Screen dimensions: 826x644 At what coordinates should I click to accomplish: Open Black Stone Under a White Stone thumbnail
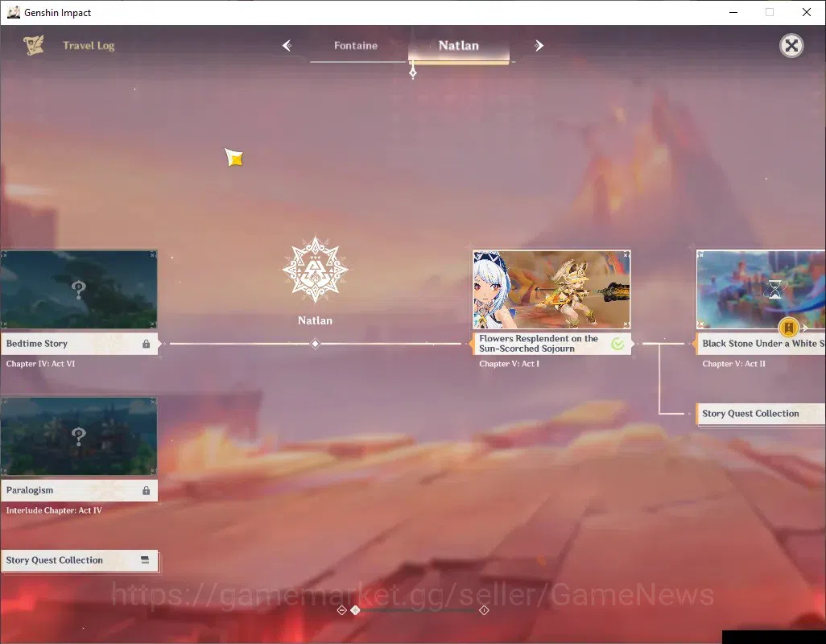pyautogui.click(x=761, y=290)
